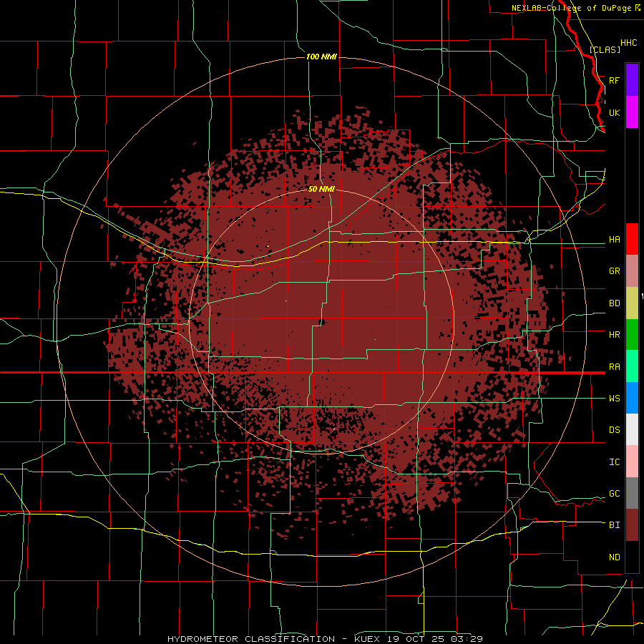644x644 pixels.
Task: Click the GC gray legend swatch
Action: point(632,493)
